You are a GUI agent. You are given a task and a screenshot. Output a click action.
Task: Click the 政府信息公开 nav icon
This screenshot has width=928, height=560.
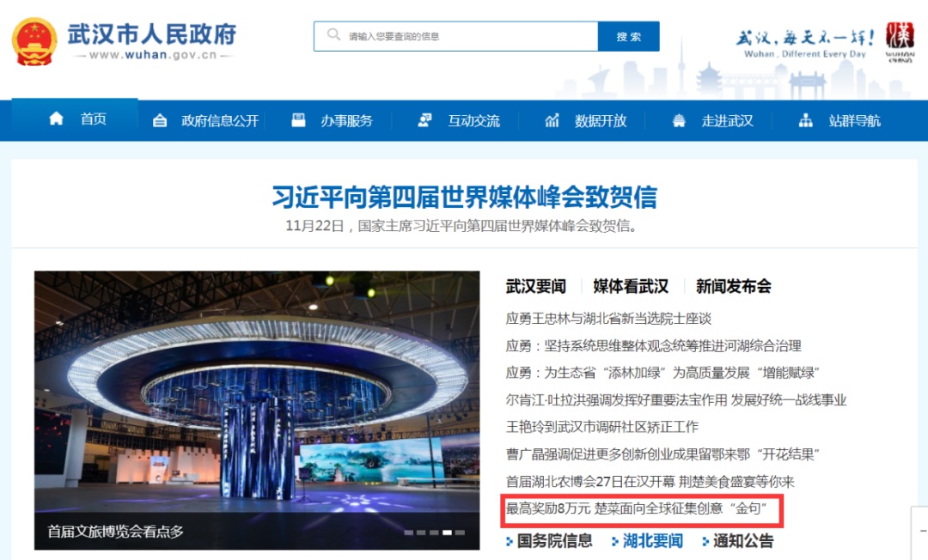160,121
